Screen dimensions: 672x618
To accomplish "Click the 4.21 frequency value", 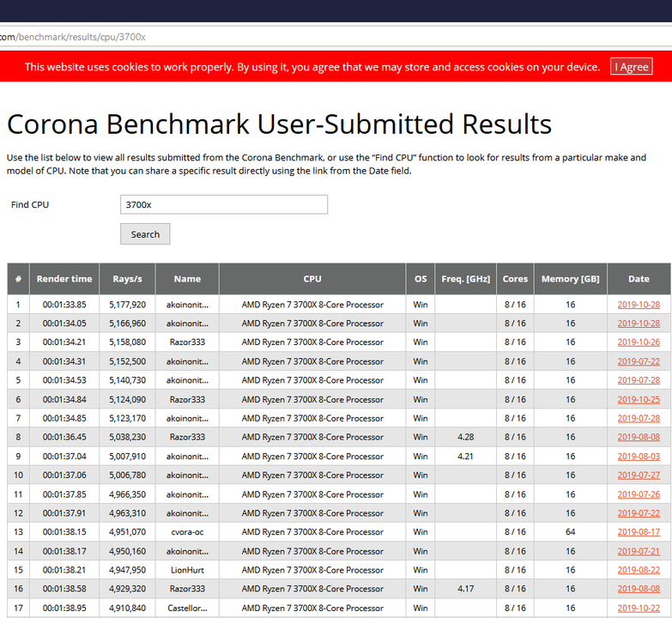I will coord(466,457).
